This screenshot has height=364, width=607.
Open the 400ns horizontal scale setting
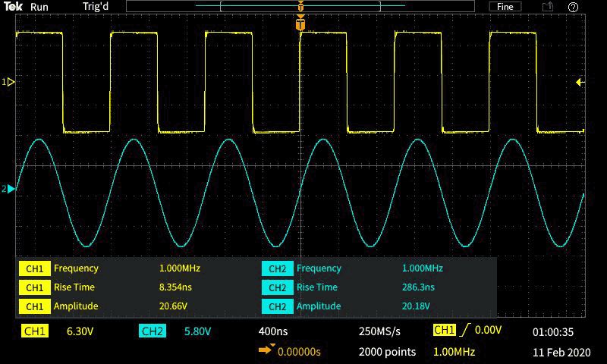tap(273, 331)
